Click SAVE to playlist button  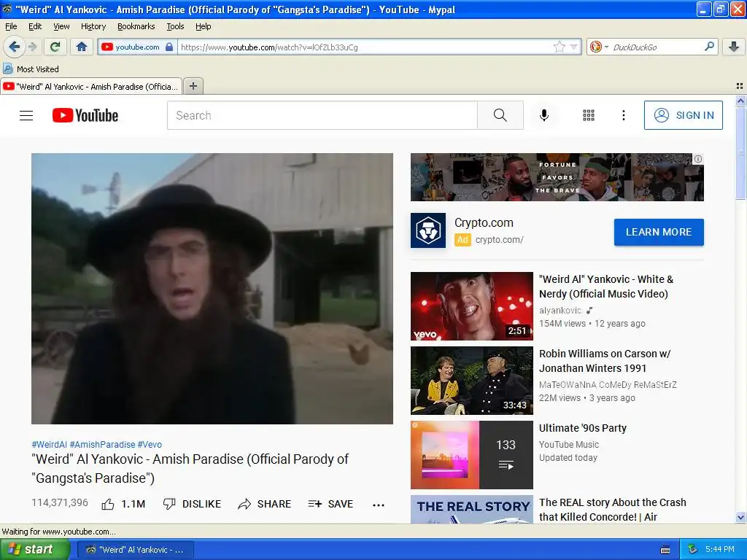330,504
